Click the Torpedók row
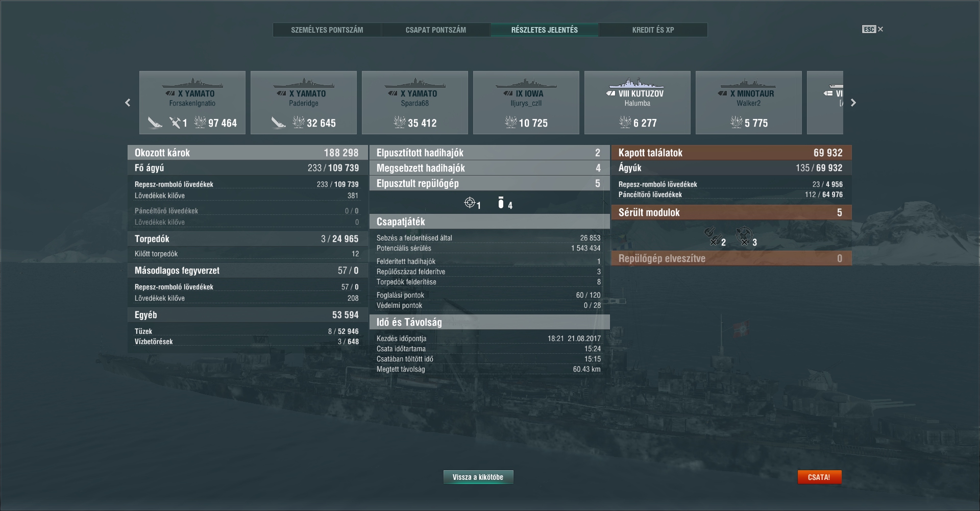The height and width of the screenshot is (511, 980). click(x=248, y=239)
